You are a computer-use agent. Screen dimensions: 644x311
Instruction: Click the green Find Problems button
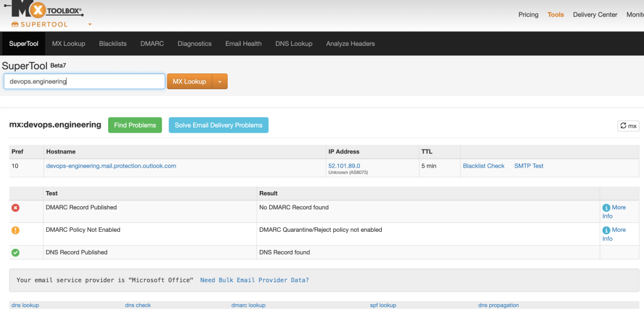click(x=135, y=125)
